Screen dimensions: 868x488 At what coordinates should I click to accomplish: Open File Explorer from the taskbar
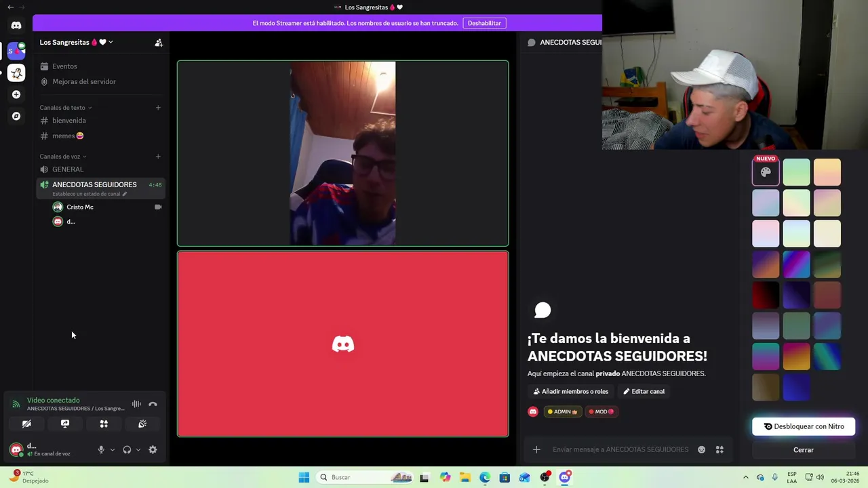tap(465, 477)
